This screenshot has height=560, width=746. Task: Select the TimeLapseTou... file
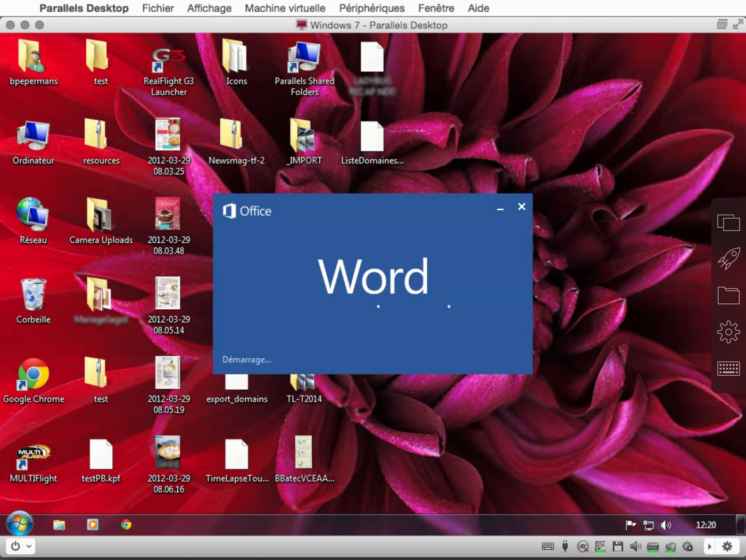pyautogui.click(x=237, y=461)
